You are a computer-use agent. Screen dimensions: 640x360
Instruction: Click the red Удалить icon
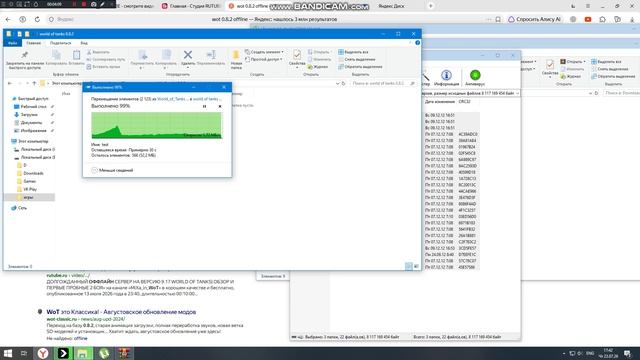[x=188, y=58]
